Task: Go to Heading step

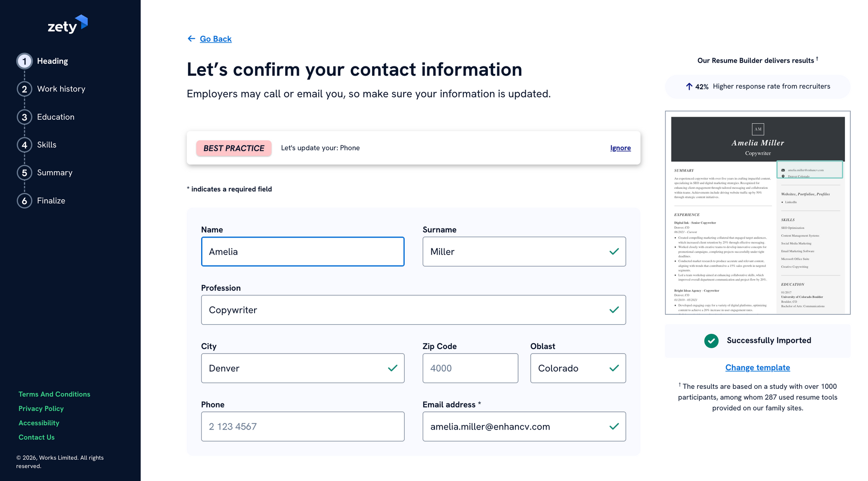Action: click(52, 61)
